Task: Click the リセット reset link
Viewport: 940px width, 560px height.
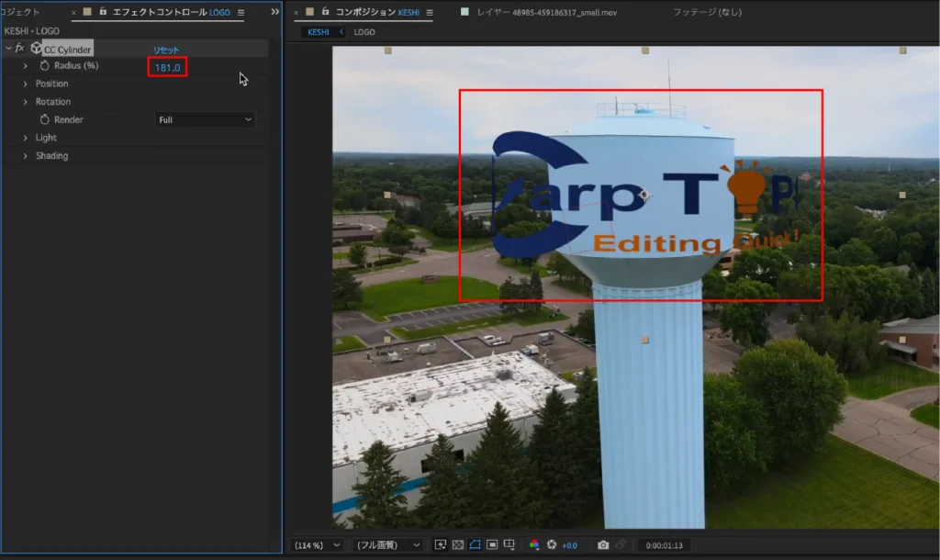Action: tap(166, 50)
